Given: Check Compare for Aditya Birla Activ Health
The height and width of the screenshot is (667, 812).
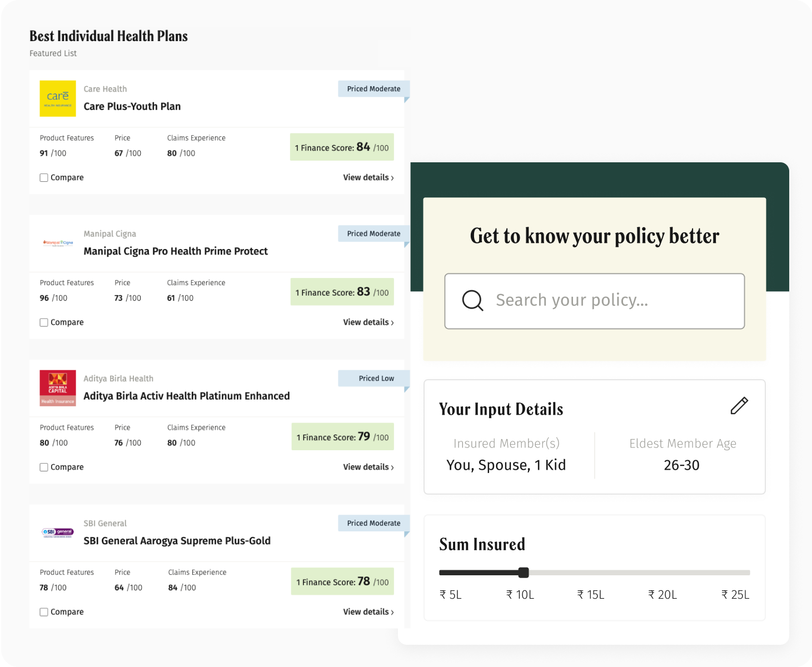Looking at the screenshot, I should pyautogui.click(x=44, y=467).
